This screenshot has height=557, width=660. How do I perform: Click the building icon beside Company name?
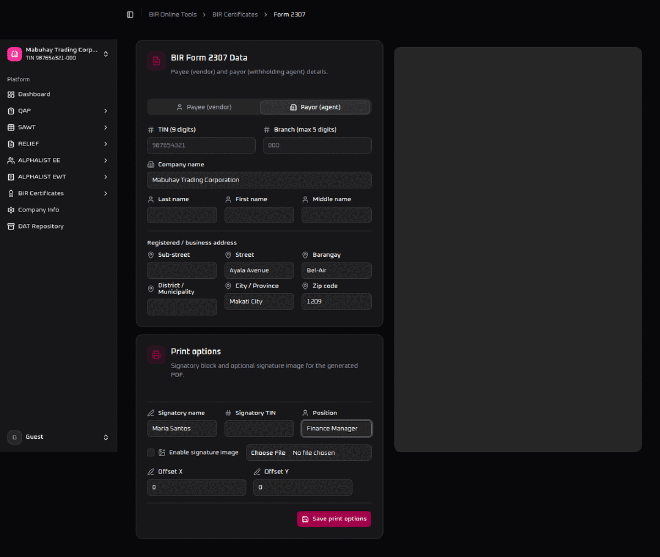point(151,165)
